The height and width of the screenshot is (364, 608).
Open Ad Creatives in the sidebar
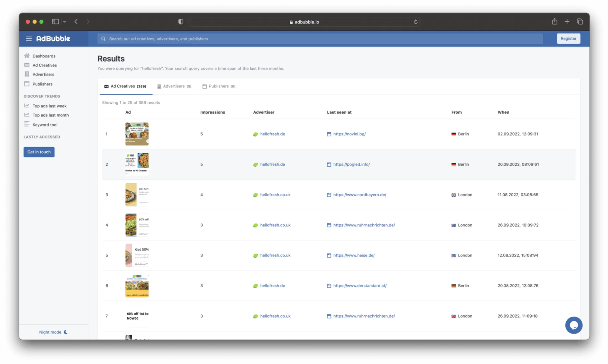point(45,65)
